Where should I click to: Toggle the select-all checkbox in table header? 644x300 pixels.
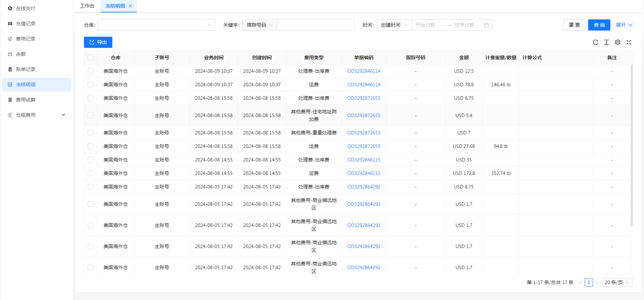tap(91, 58)
